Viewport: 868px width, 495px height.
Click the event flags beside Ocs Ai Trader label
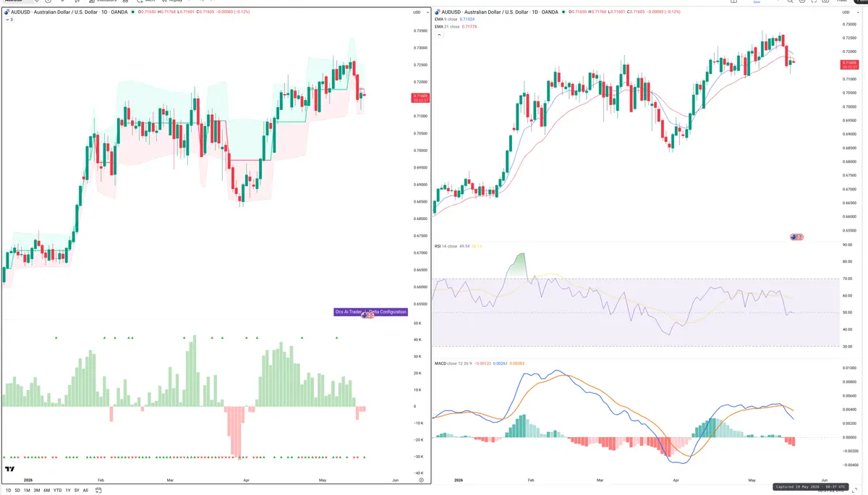pos(368,315)
